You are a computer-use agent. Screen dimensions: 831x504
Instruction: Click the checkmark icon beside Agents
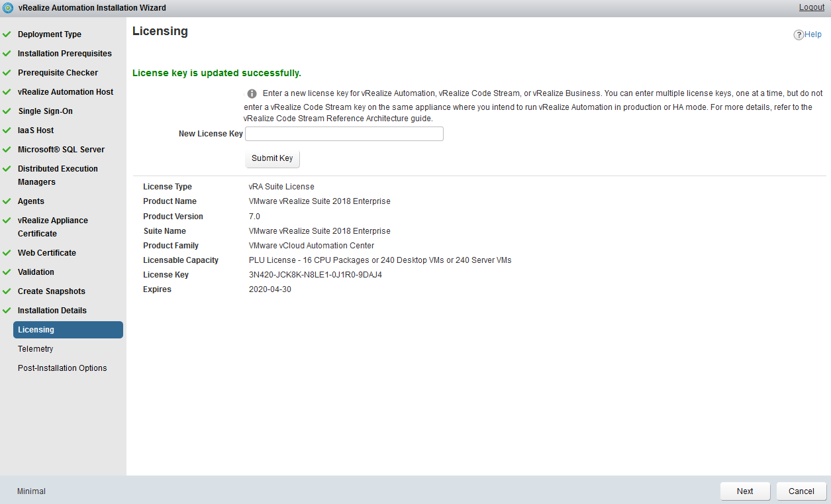point(7,201)
